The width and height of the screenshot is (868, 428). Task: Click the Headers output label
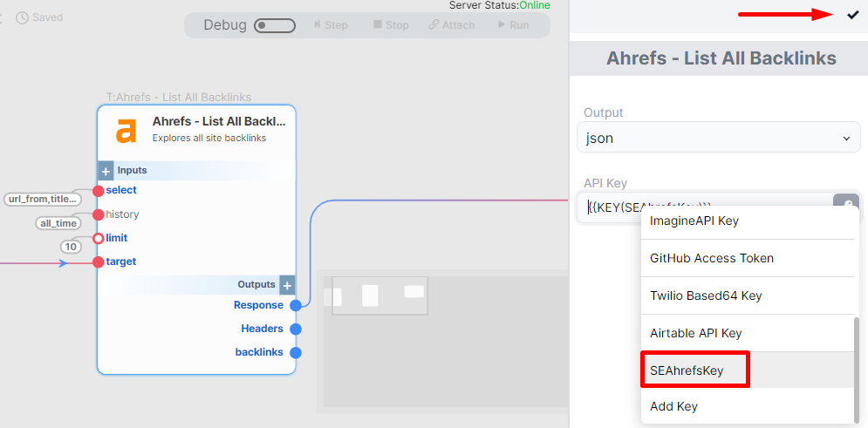click(x=262, y=329)
